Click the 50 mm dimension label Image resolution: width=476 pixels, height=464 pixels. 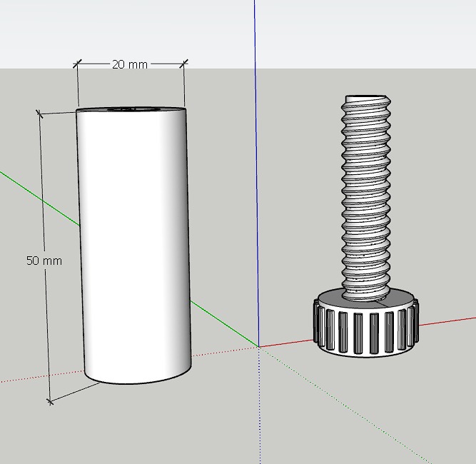tap(44, 261)
